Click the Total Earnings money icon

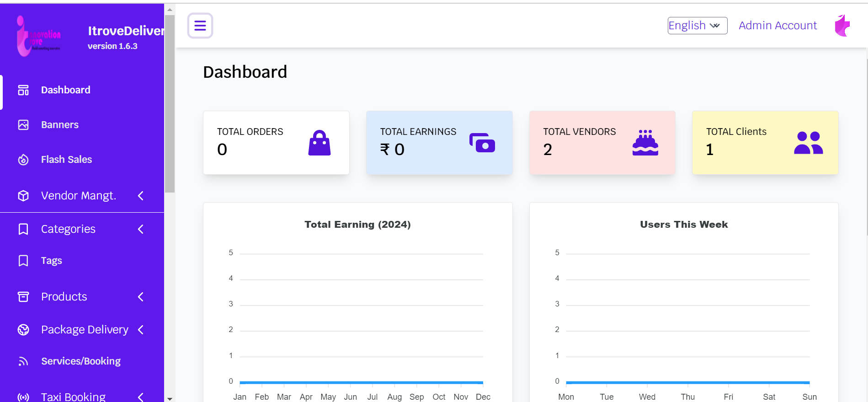[x=482, y=143]
